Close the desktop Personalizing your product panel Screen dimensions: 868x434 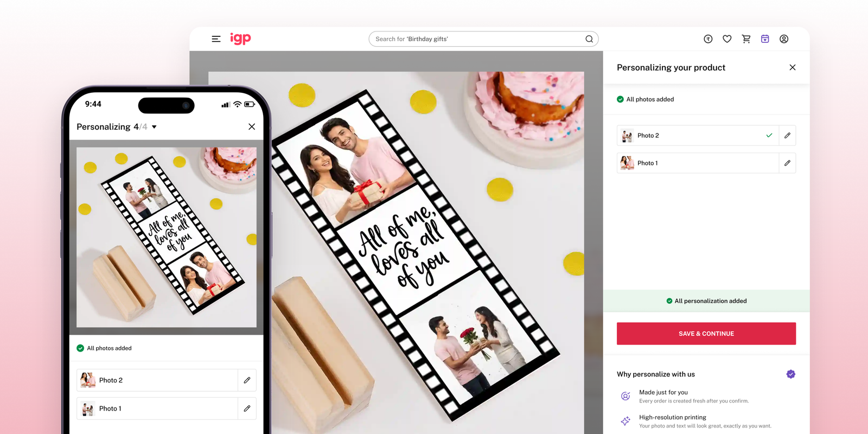coord(793,67)
